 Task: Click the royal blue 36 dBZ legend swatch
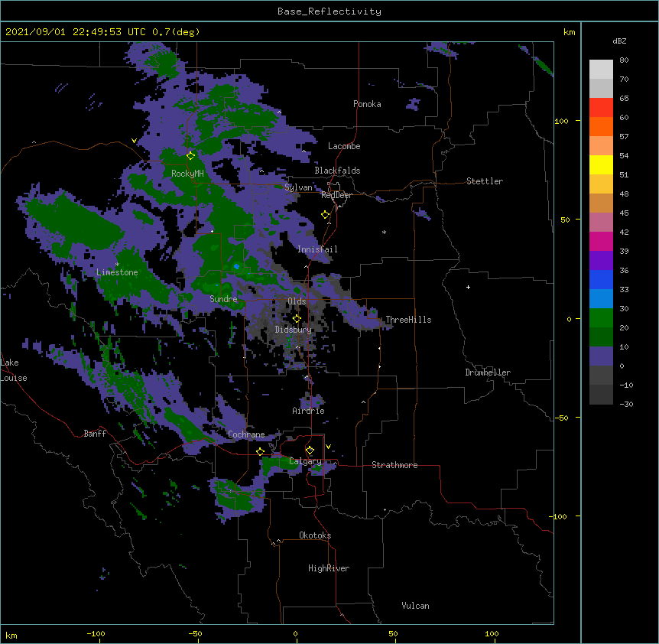601,279
